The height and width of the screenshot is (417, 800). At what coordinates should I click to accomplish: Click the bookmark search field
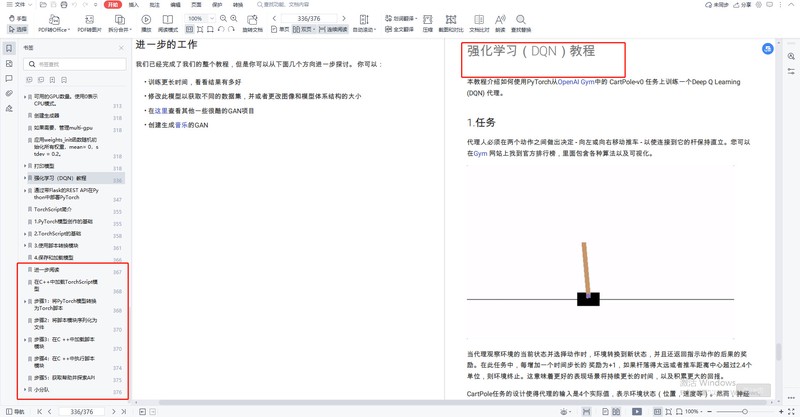[74, 64]
